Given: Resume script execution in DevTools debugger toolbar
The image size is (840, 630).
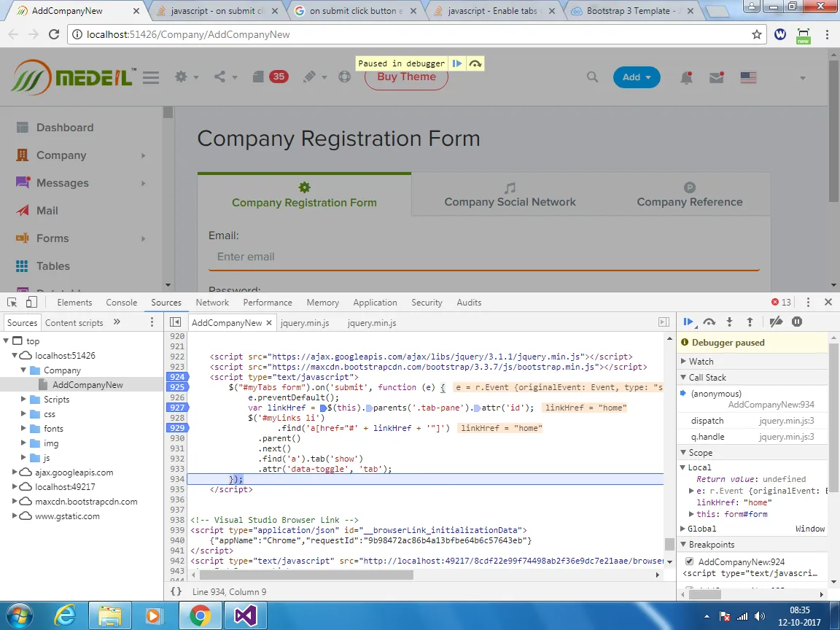Looking at the screenshot, I should tap(688, 322).
